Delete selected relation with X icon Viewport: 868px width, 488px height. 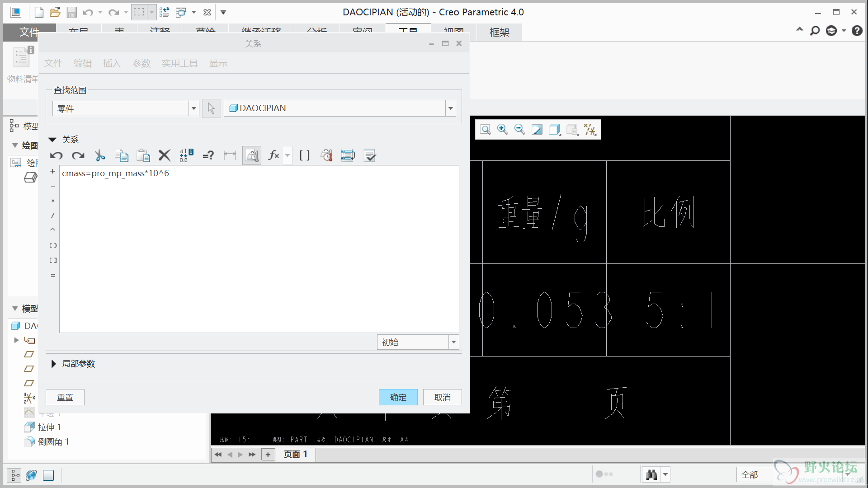pos(165,156)
